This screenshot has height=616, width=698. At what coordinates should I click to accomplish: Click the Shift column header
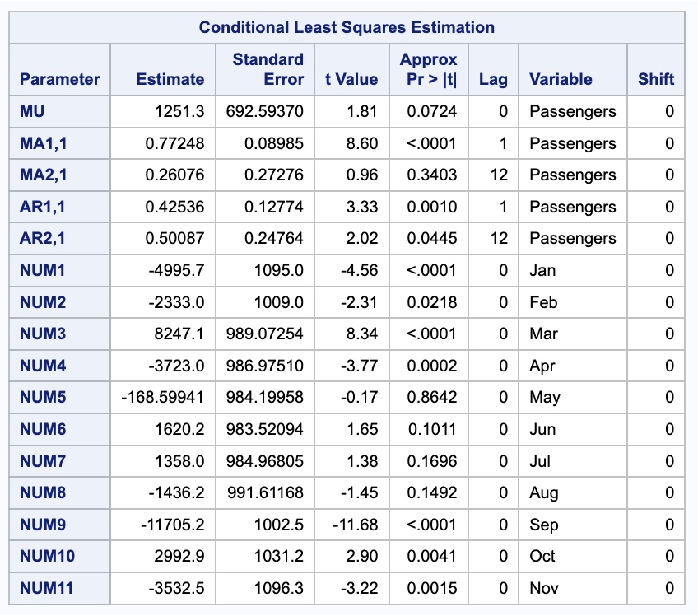pyautogui.click(x=656, y=79)
